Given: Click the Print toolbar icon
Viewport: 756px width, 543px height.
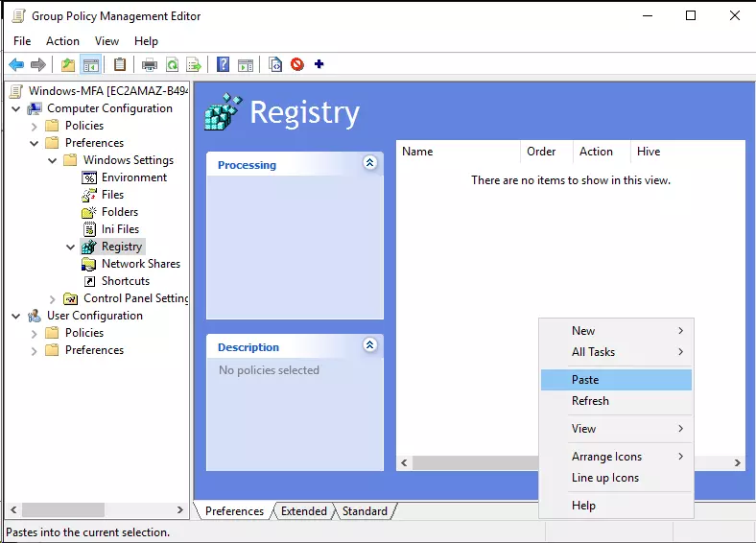Looking at the screenshot, I should tap(150, 64).
